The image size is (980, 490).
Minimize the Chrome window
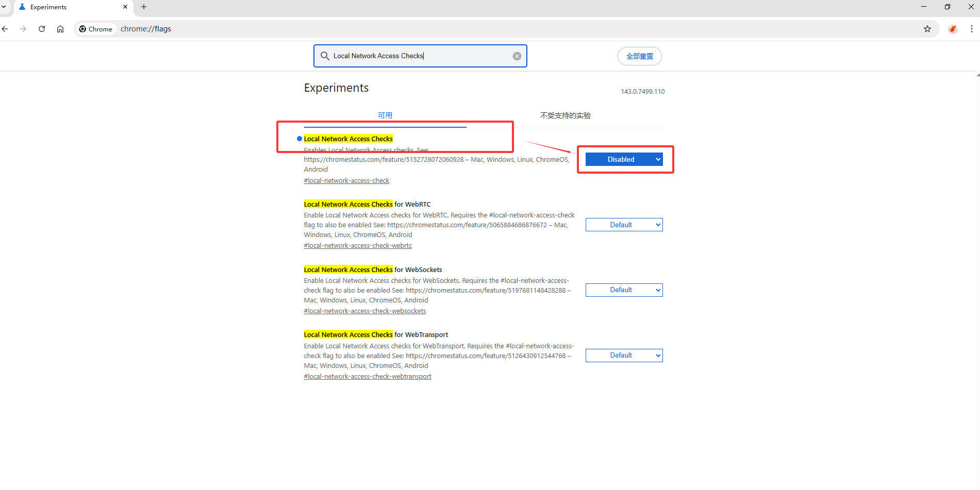click(923, 7)
